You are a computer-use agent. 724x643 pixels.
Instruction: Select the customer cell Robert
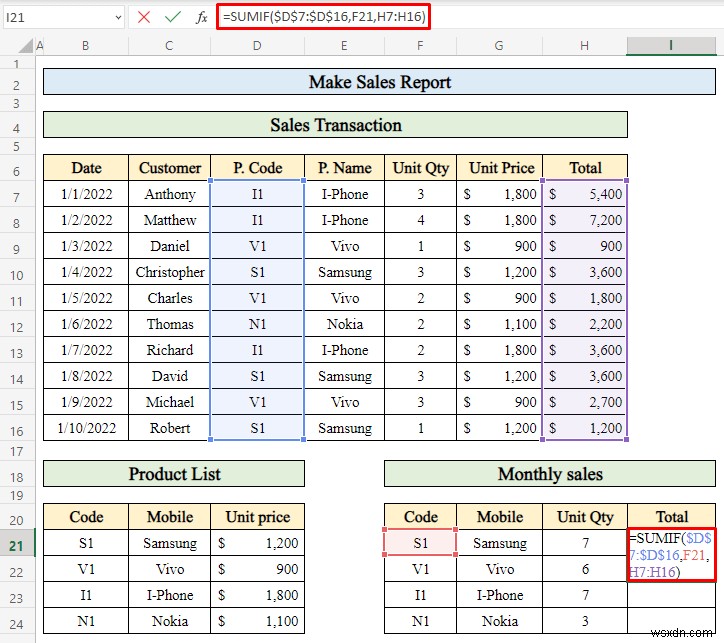[x=169, y=428]
